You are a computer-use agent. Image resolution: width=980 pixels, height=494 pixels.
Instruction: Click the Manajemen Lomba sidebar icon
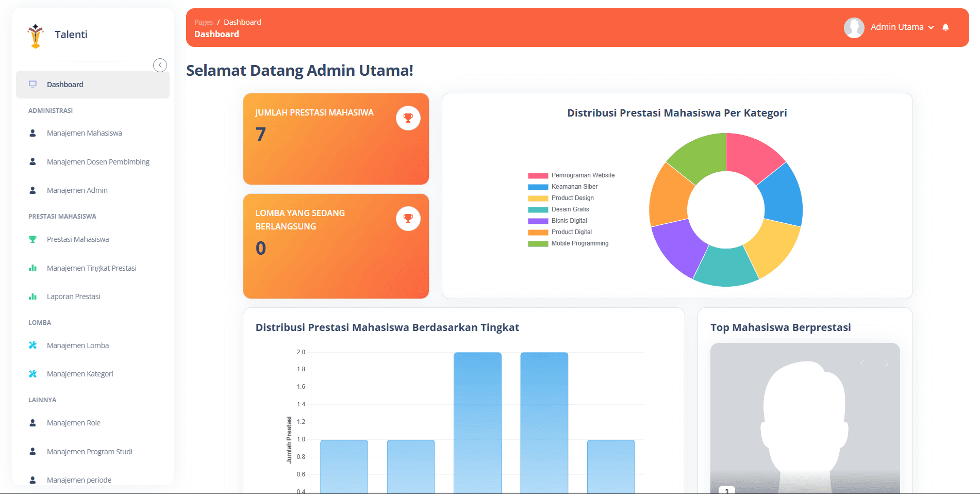pos(32,345)
